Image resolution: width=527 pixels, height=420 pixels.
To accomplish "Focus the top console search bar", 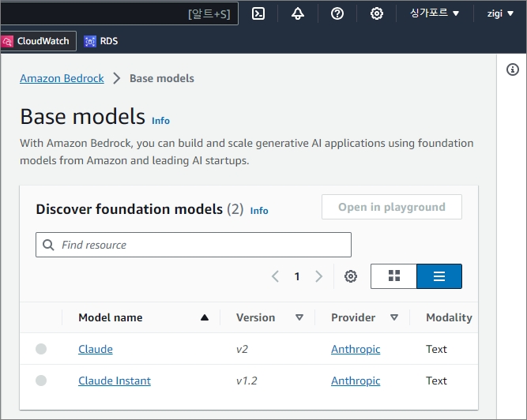I will click(119, 13).
